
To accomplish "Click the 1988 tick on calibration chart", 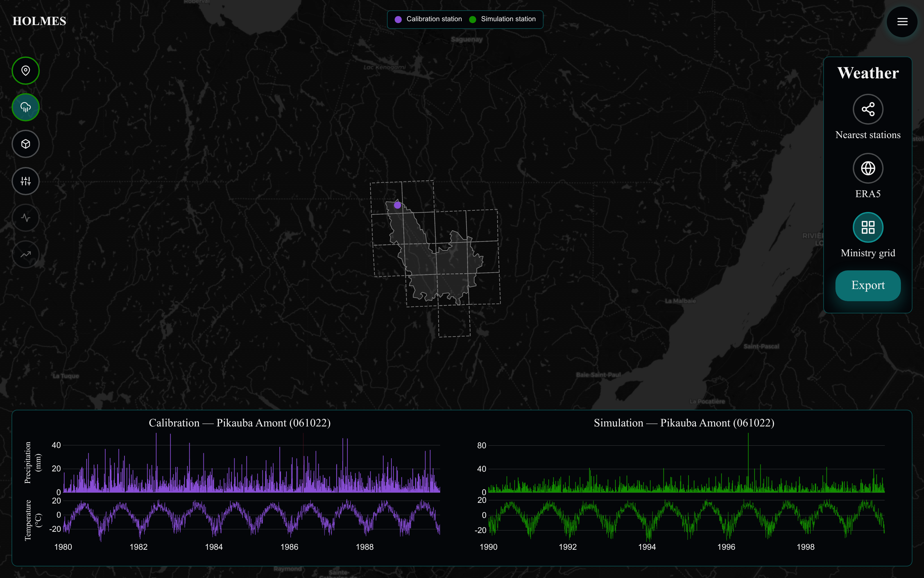I will 365,547.
